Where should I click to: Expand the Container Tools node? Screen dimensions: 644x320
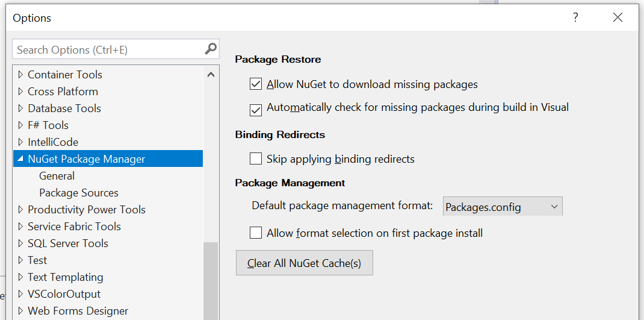pyautogui.click(x=21, y=75)
